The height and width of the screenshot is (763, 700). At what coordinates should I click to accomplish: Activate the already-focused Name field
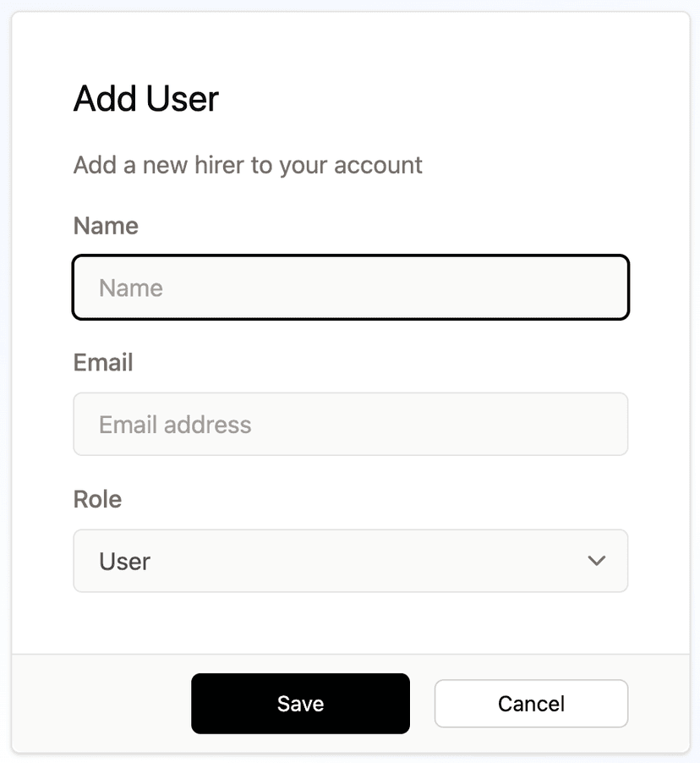pos(351,288)
